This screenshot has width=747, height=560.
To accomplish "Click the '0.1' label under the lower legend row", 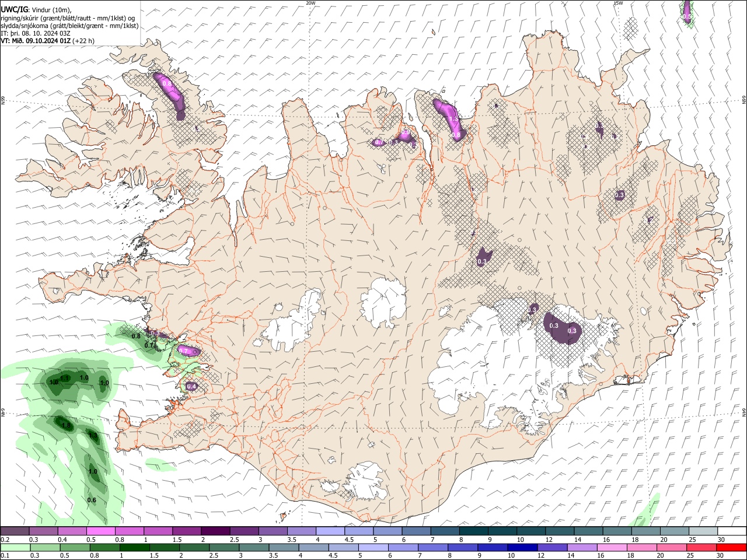I will coord(5,556).
